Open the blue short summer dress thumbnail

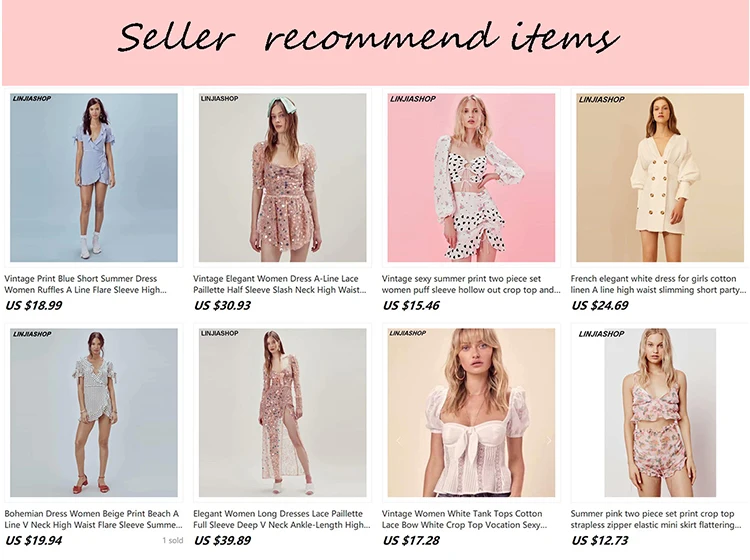tap(94, 177)
